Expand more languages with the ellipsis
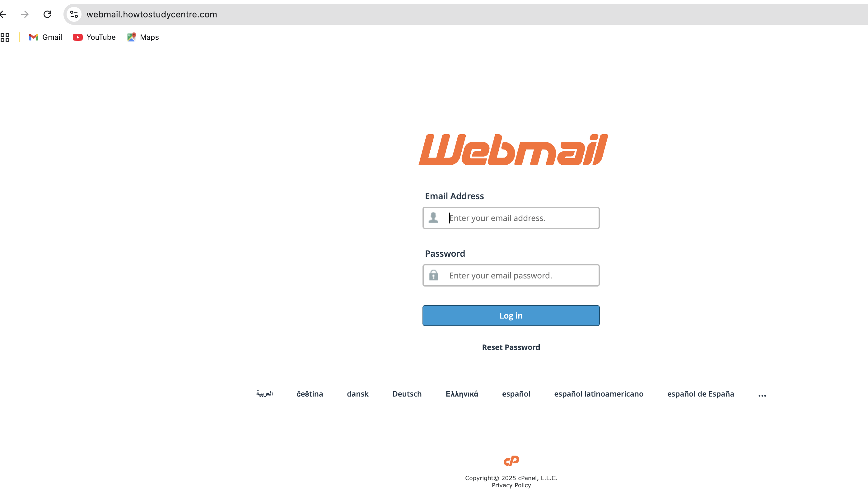 click(762, 395)
